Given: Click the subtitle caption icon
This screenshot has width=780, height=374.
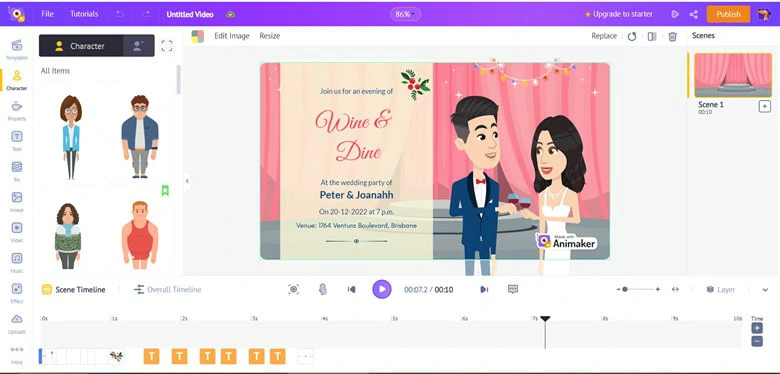Looking at the screenshot, I should tap(513, 289).
